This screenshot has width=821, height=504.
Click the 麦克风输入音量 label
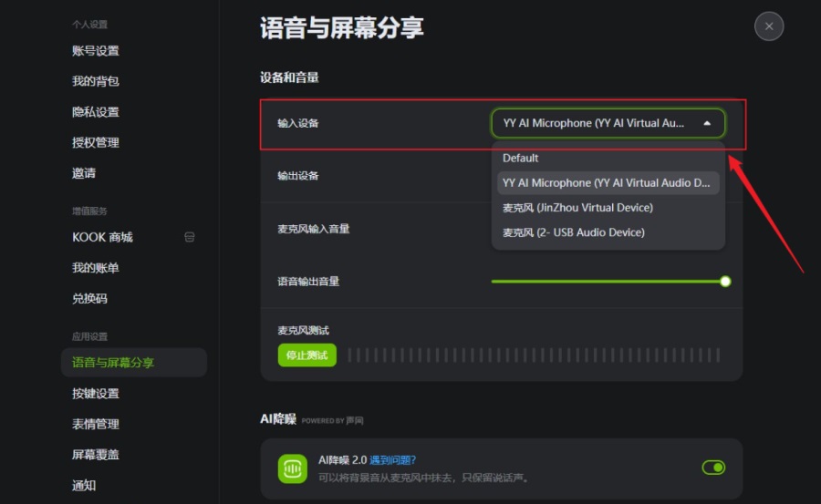[x=313, y=229]
